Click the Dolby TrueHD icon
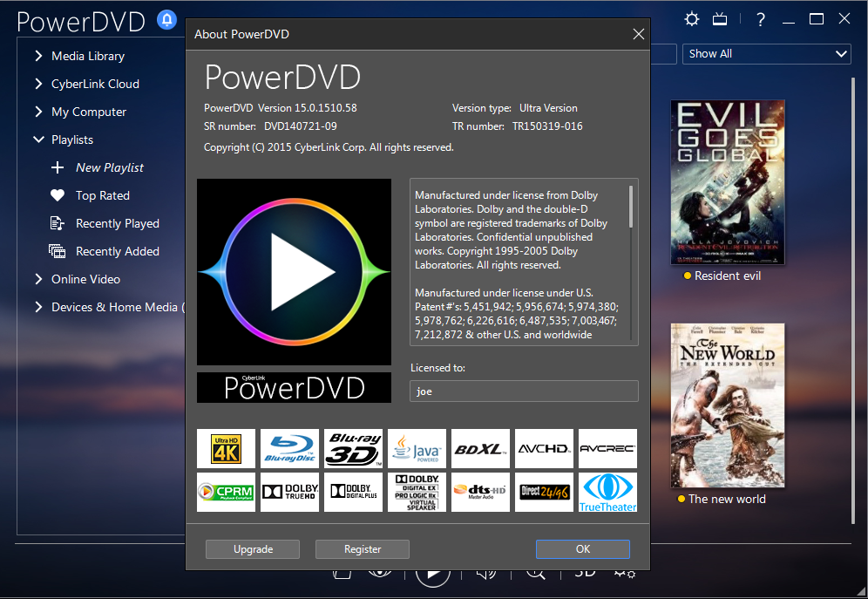Screen dimensions: 868x599 click(x=289, y=492)
